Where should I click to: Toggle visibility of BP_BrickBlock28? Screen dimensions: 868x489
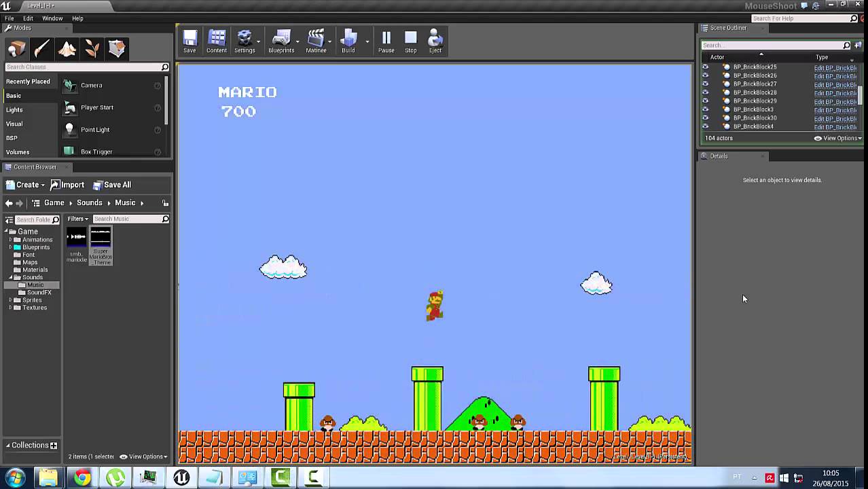[705, 92]
